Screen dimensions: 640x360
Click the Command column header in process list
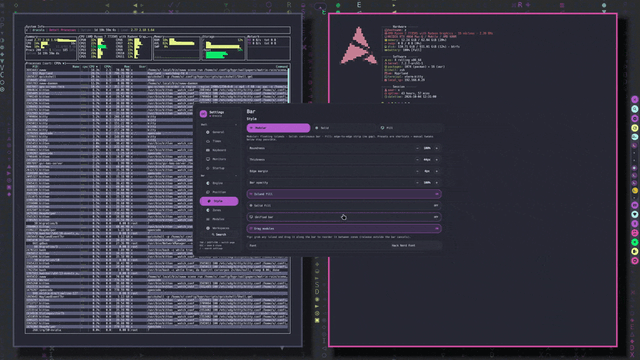(282, 67)
